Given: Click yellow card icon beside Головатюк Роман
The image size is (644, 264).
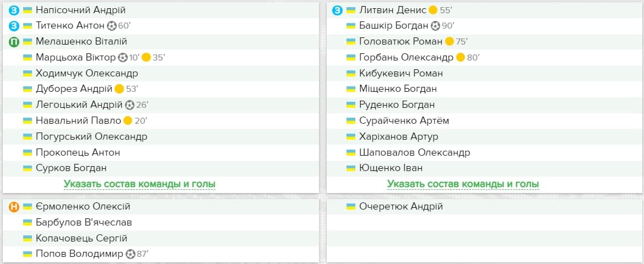Looking at the screenshot, I should click(450, 42).
